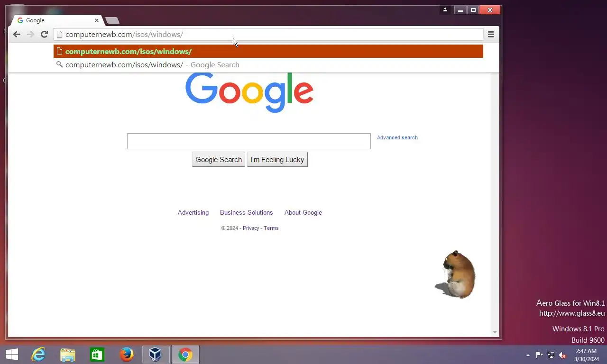Image resolution: width=607 pixels, height=364 pixels.
Task: Open the Business Solutions link
Action: tap(247, 212)
